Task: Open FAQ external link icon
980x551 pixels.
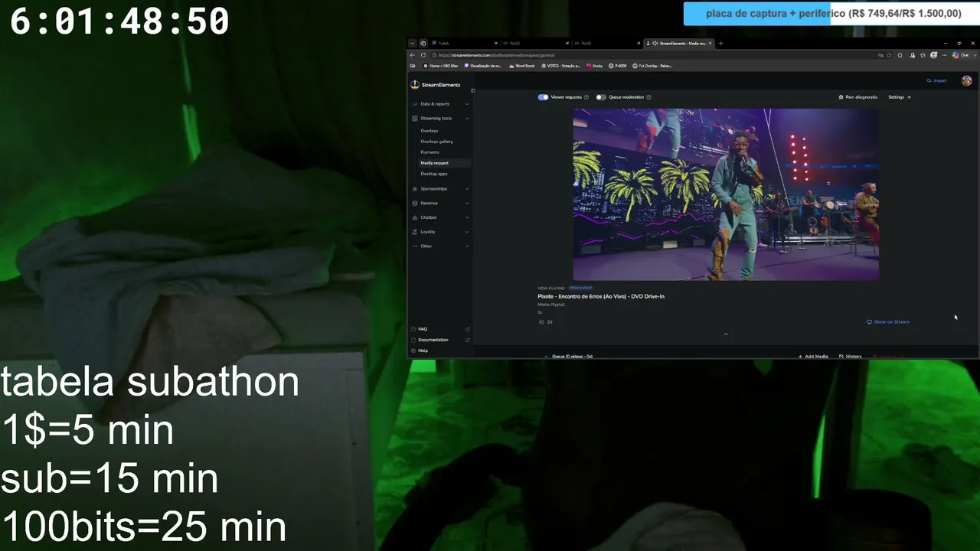Action: point(468,329)
